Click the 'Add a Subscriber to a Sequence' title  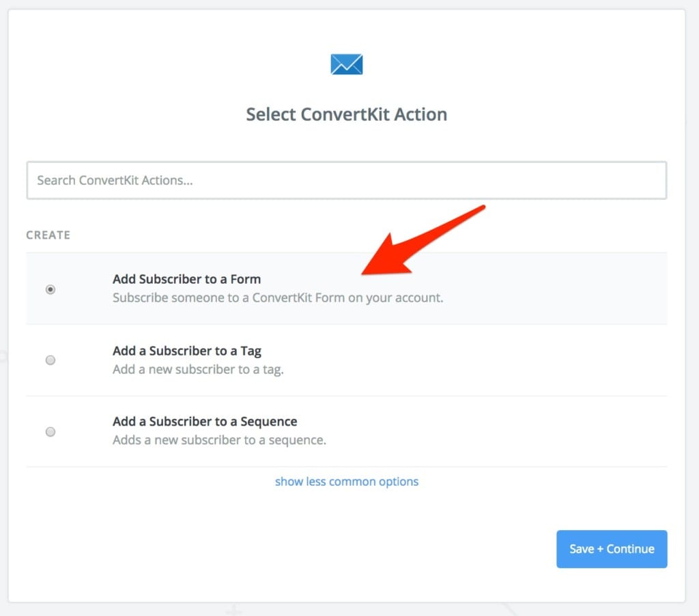[x=205, y=422]
